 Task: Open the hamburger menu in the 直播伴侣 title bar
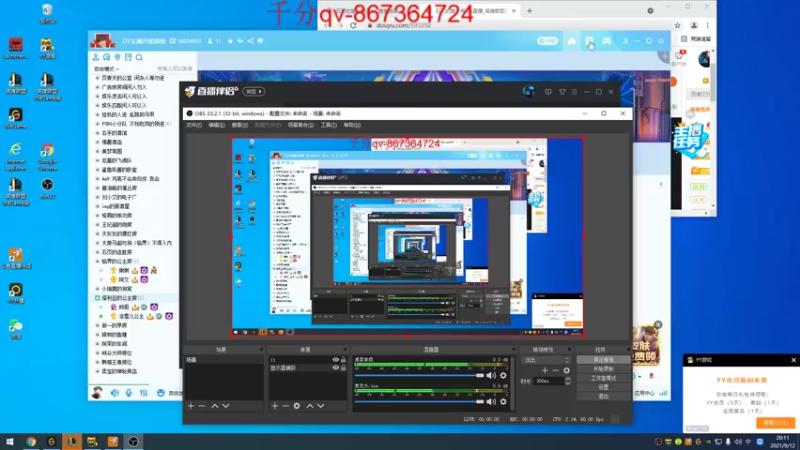(x=574, y=92)
